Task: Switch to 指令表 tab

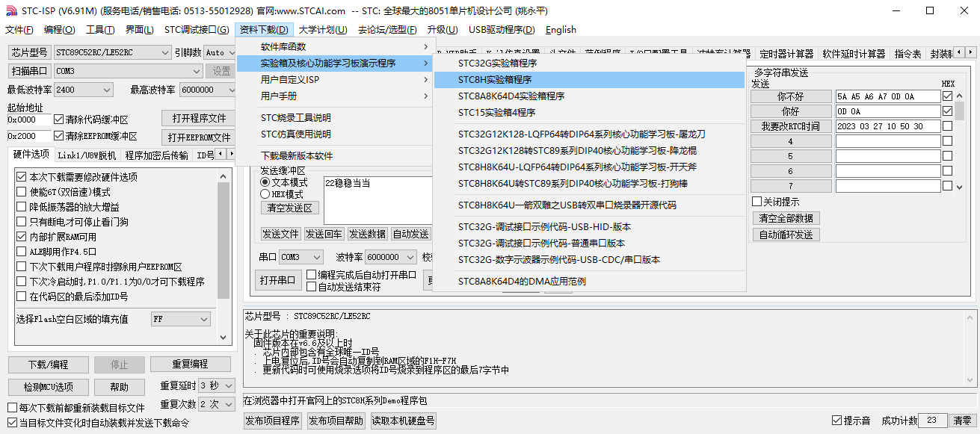Action: (x=907, y=54)
